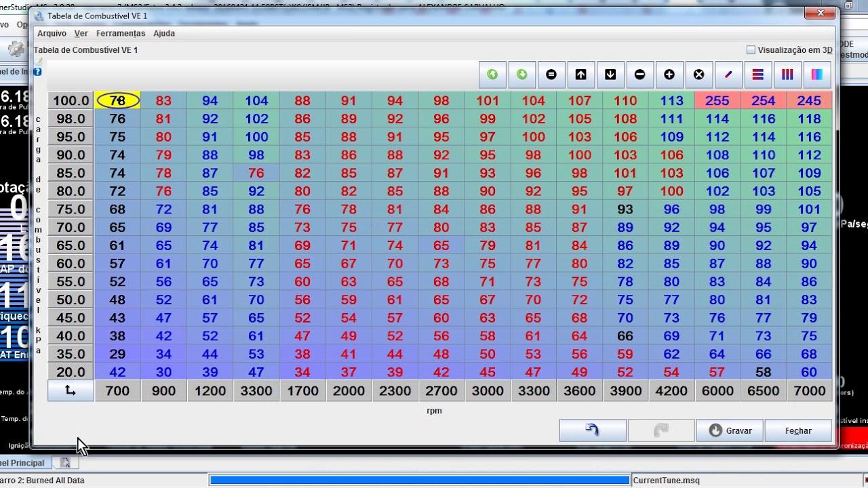The width and height of the screenshot is (868, 488).
Task: Click the 85.0 load row header
Action: [x=71, y=173]
